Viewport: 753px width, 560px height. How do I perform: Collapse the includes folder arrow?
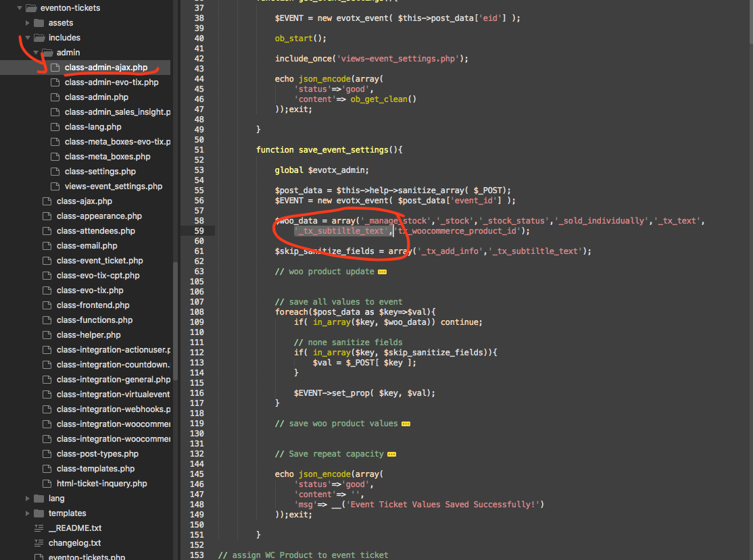tap(28, 37)
